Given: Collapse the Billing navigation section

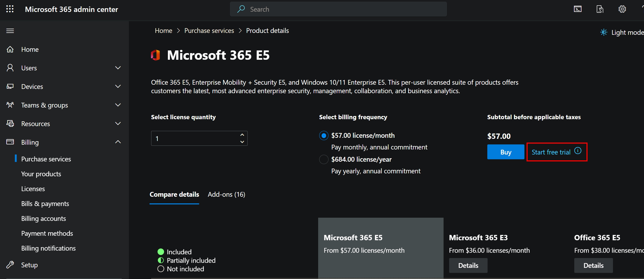Looking at the screenshot, I should pos(118,142).
